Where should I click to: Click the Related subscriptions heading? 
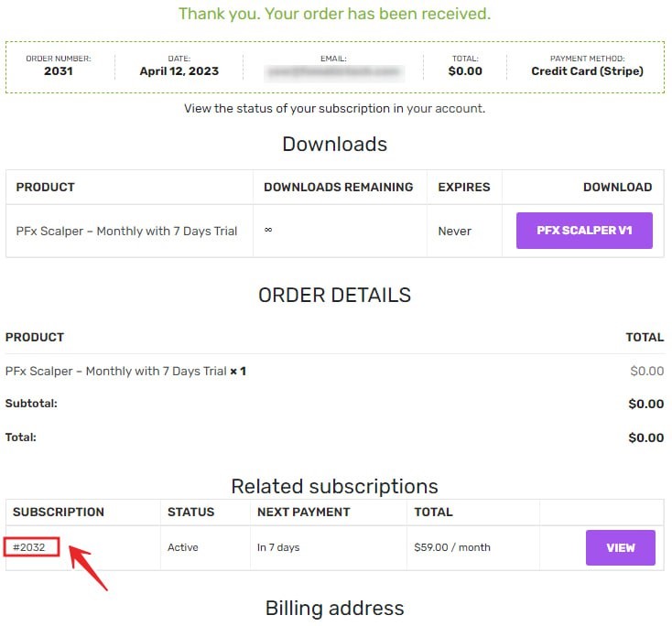tap(334, 486)
